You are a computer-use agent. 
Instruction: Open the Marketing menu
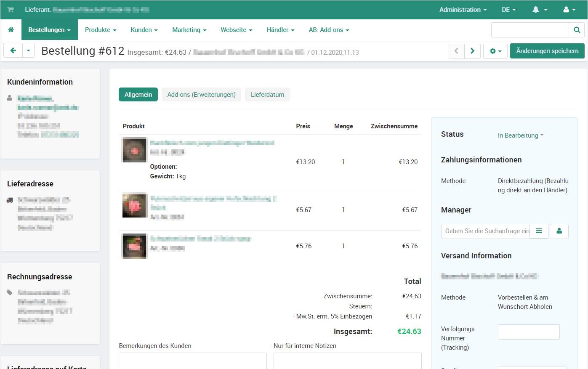pyautogui.click(x=189, y=30)
